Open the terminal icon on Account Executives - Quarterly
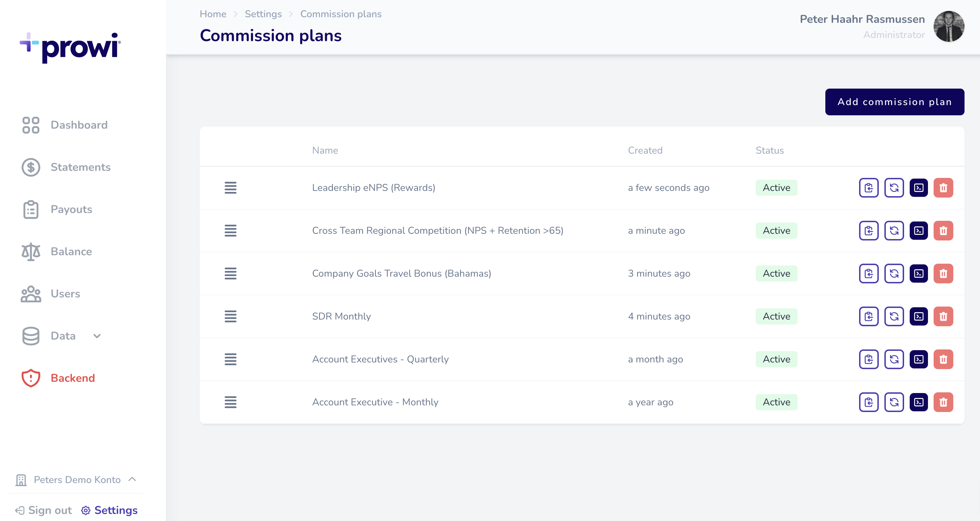 click(919, 359)
